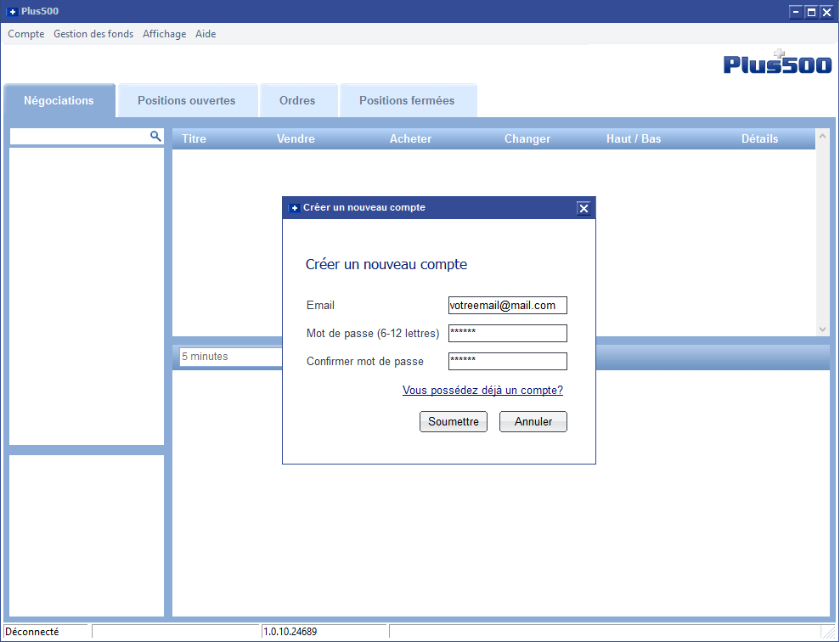Click the Plus500 logo in the header

click(x=777, y=62)
